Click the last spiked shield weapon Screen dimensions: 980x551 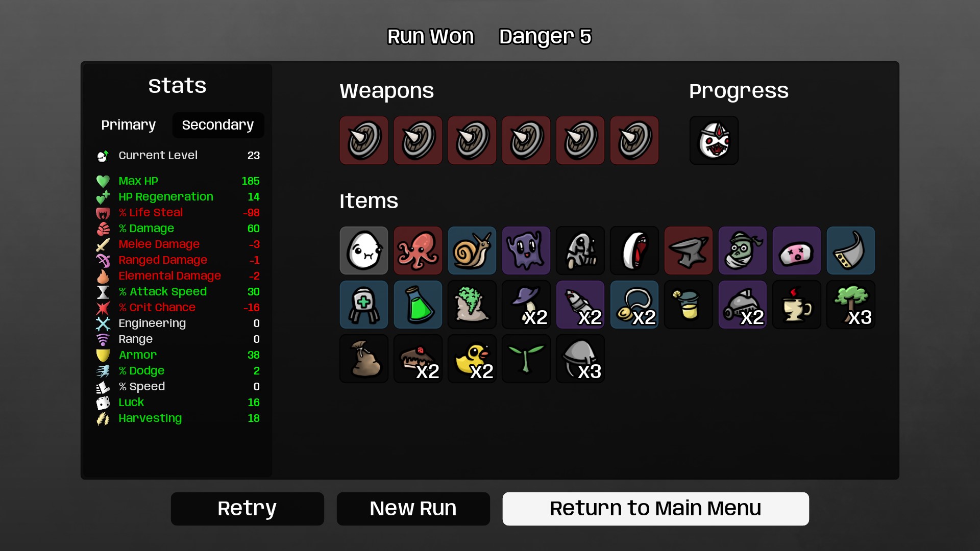(x=634, y=140)
